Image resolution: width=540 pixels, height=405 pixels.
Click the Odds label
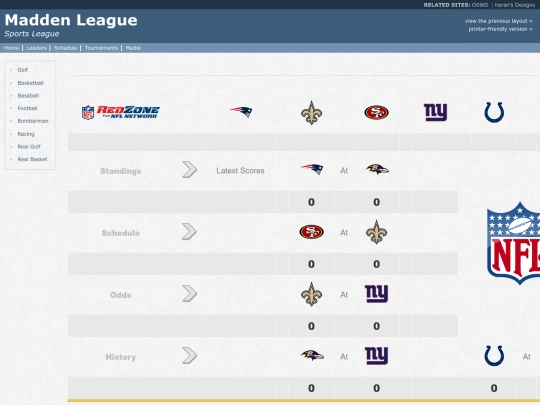[121, 295]
